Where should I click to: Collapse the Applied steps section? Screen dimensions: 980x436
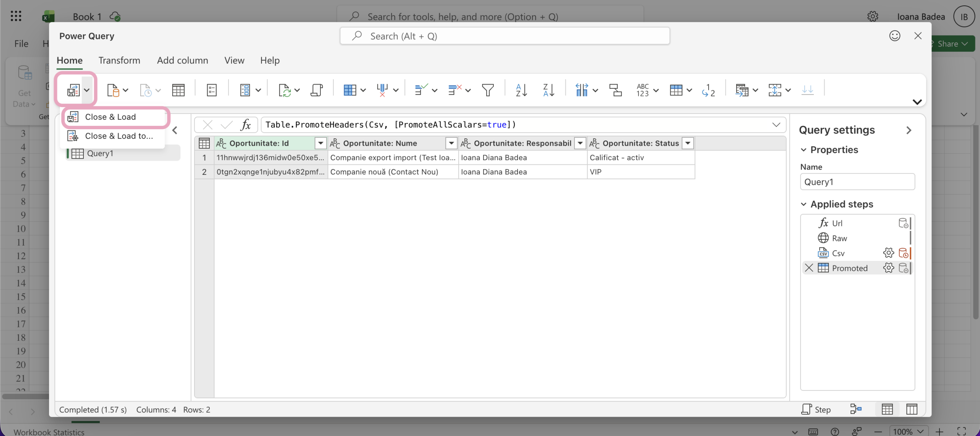click(804, 204)
